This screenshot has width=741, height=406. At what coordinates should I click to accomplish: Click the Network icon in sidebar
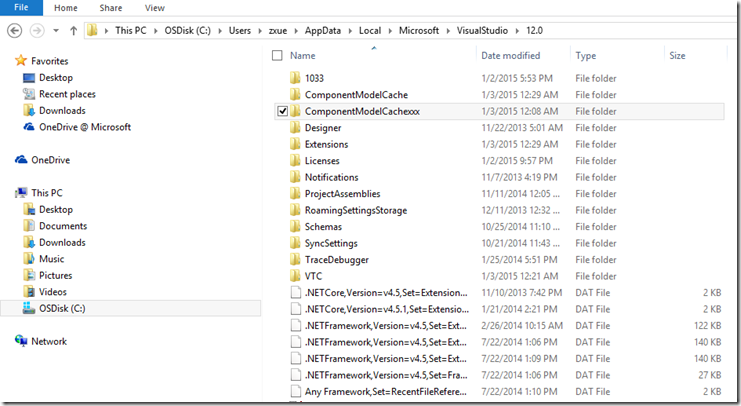coord(21,341)
